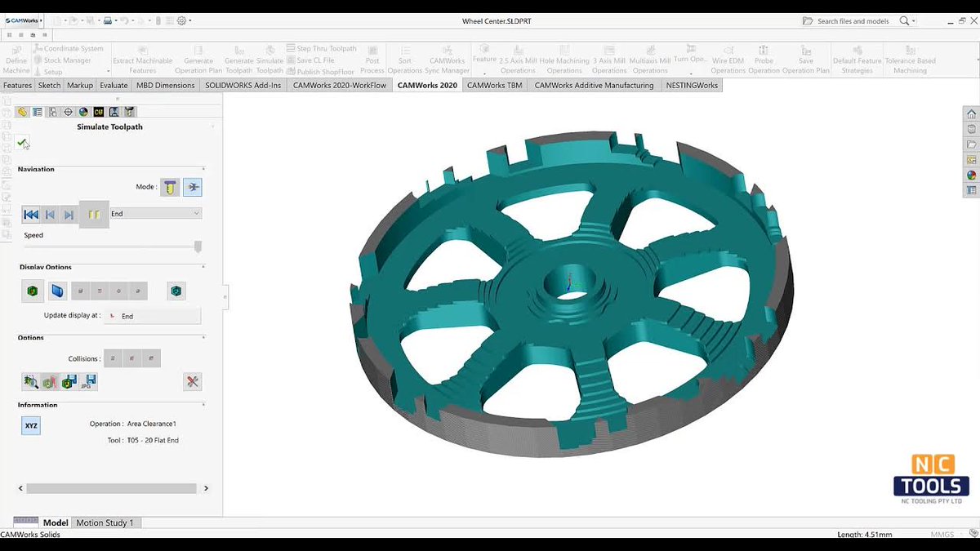The image size is (980, 551).
Task: Adjust the simulation Speed slider
Action: pos(198,246)
